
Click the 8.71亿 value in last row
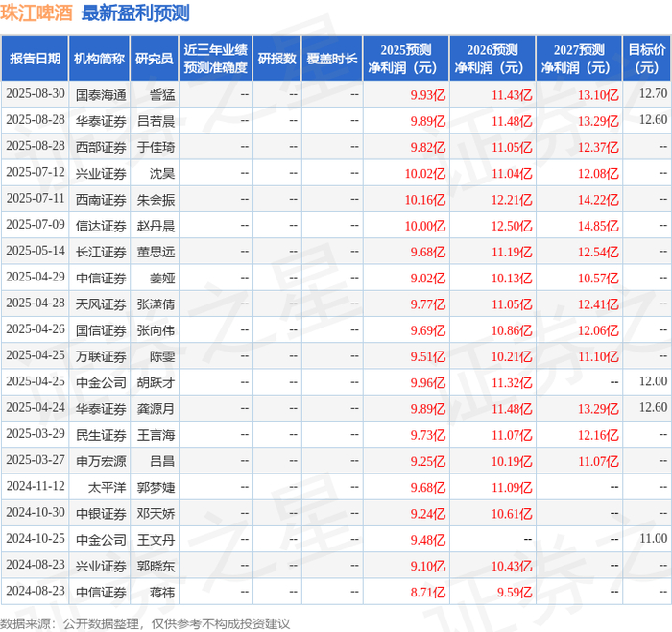point(428,592)
